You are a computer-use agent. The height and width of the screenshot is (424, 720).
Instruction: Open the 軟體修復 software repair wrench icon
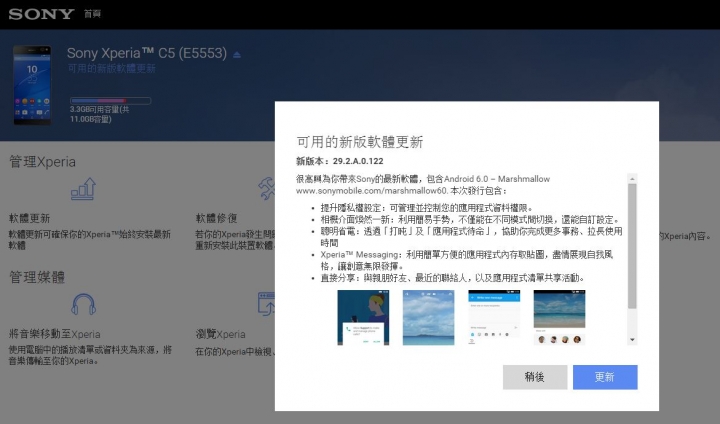(267, 189)
